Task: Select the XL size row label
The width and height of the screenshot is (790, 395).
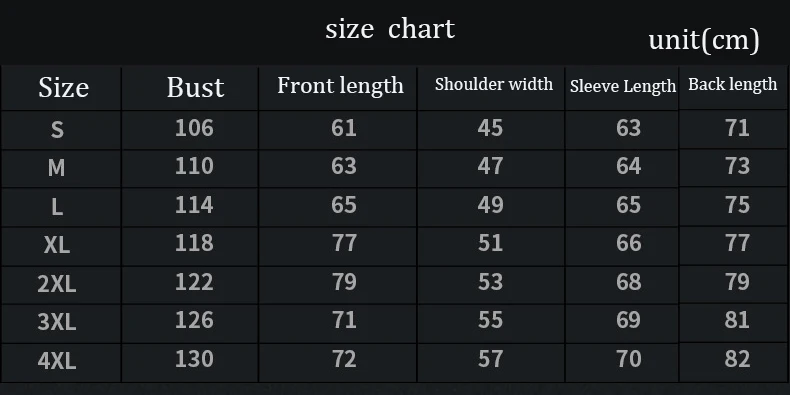Action: (x=57, y=245)
